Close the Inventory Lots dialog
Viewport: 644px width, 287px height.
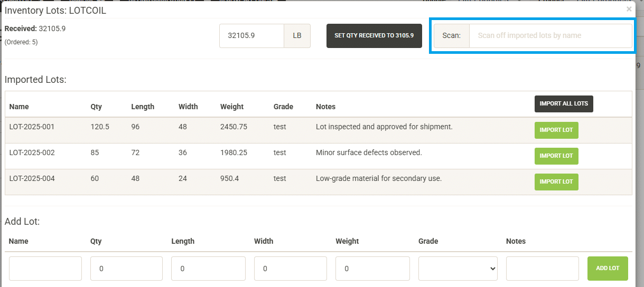[629, 9]
